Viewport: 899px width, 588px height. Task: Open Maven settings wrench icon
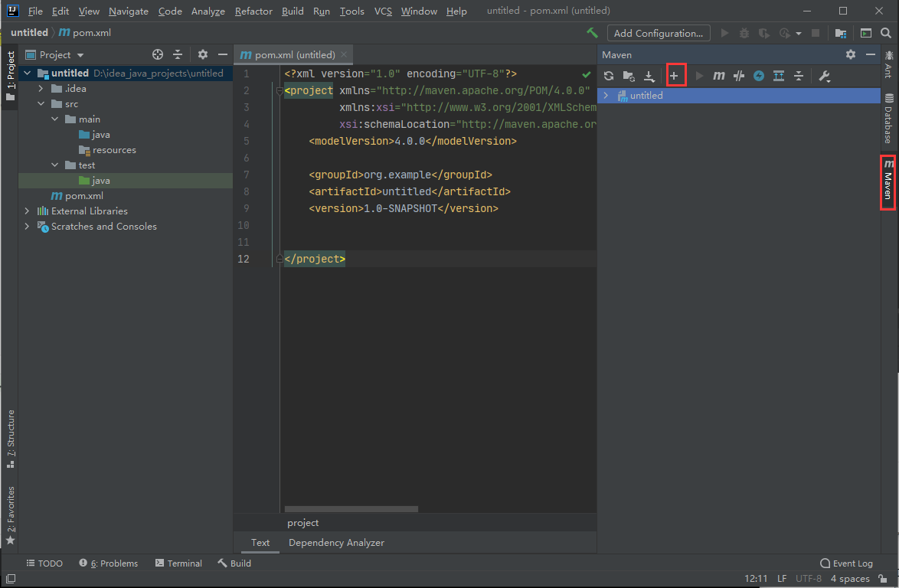(x=825, y=76)
